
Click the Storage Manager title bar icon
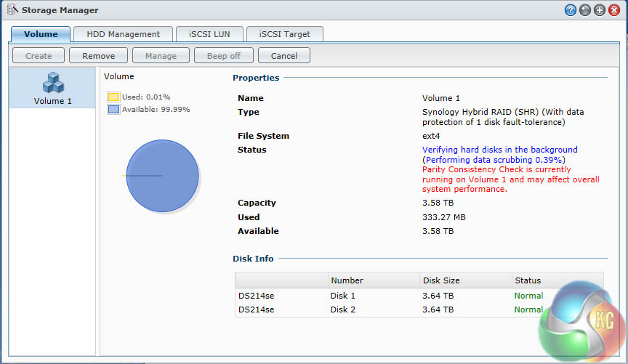pos(12,11)
